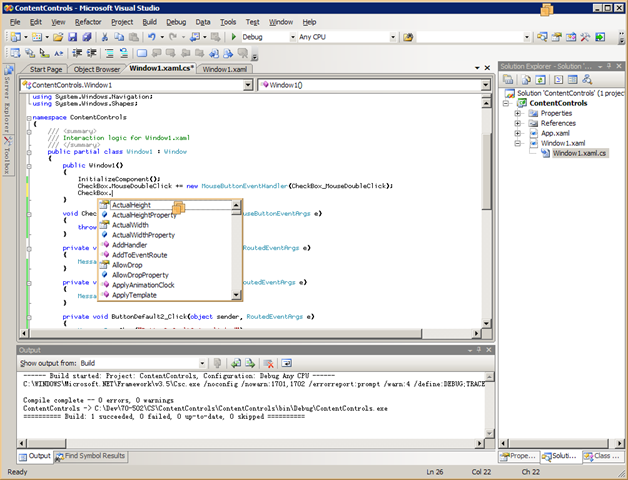Click the Open File folder icon
This screenshot has height=480, width=628.
click(58, 37)
